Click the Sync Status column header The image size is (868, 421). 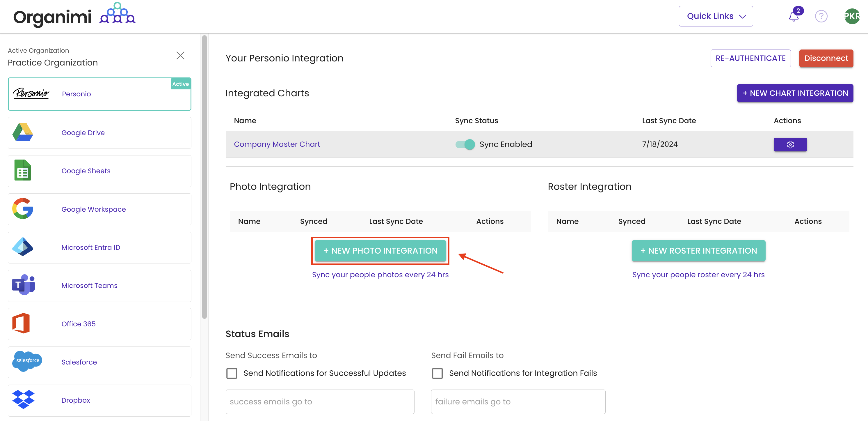(x=476, y=121)
